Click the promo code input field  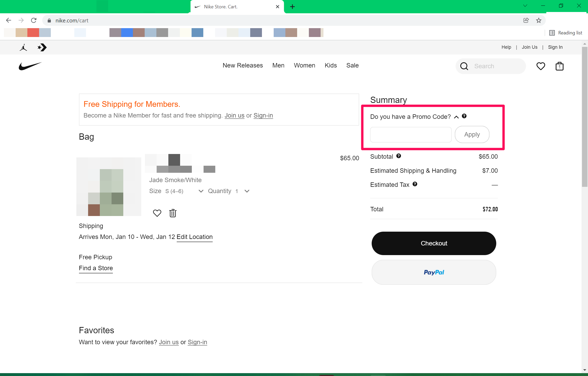411,135
